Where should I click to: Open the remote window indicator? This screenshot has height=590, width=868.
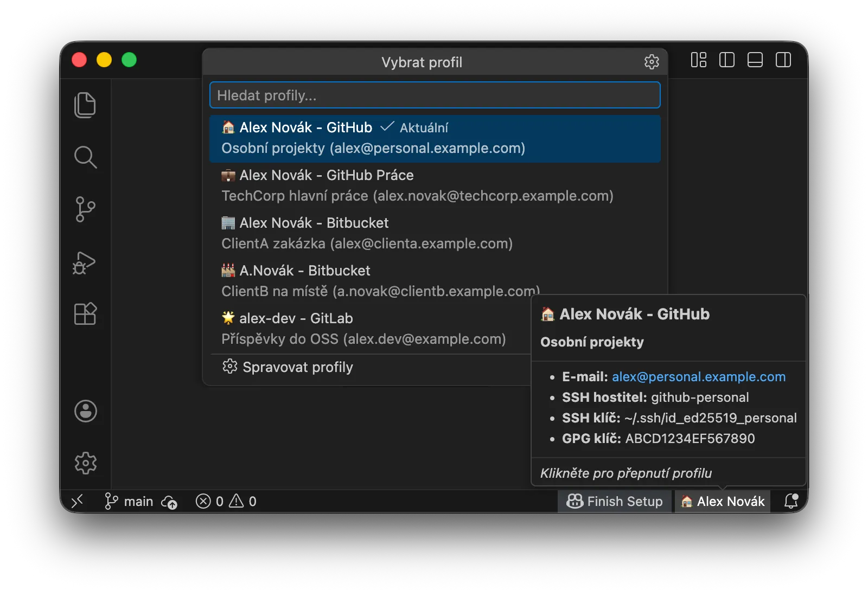point(77,501)
